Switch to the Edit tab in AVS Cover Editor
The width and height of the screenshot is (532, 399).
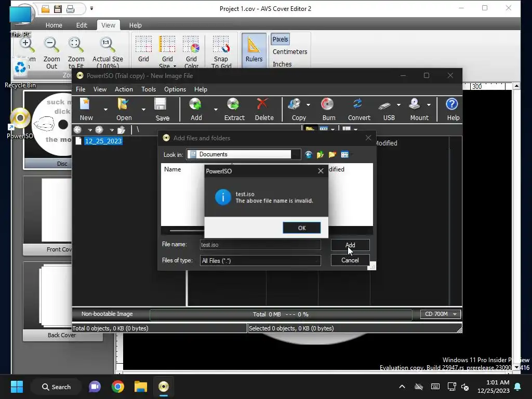pyautogui.click(x=82, y=25)
